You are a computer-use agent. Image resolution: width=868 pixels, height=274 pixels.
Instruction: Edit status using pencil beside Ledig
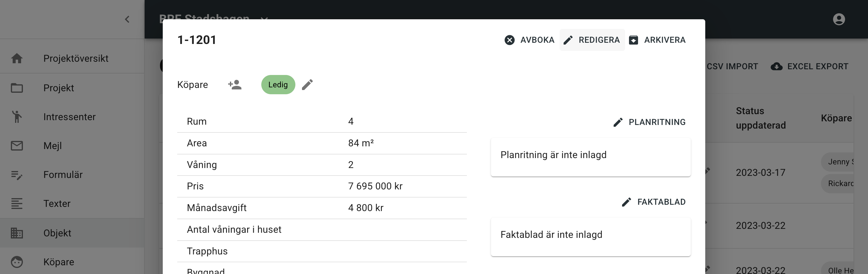coord(307,85)
